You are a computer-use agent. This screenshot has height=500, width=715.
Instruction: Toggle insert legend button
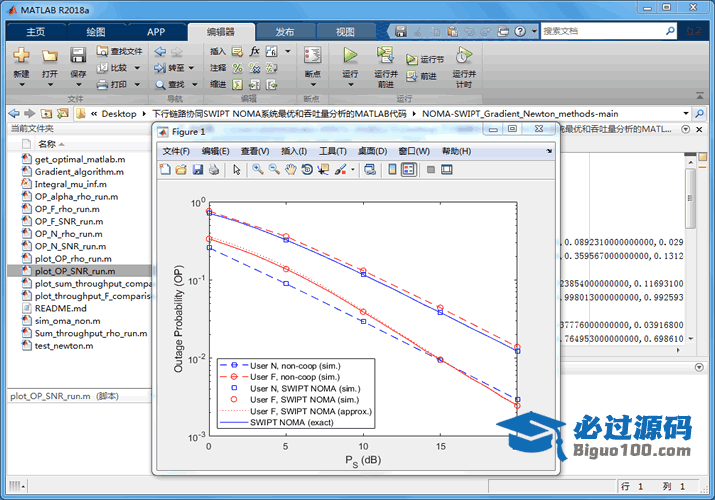pyautogui.click(x=409, y=170)
